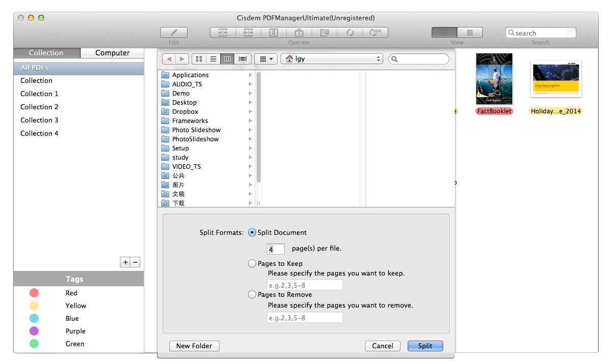This screenshot has height=364, width=613.
Task: Click the 图片 folder icon
Action: point(165,185)
